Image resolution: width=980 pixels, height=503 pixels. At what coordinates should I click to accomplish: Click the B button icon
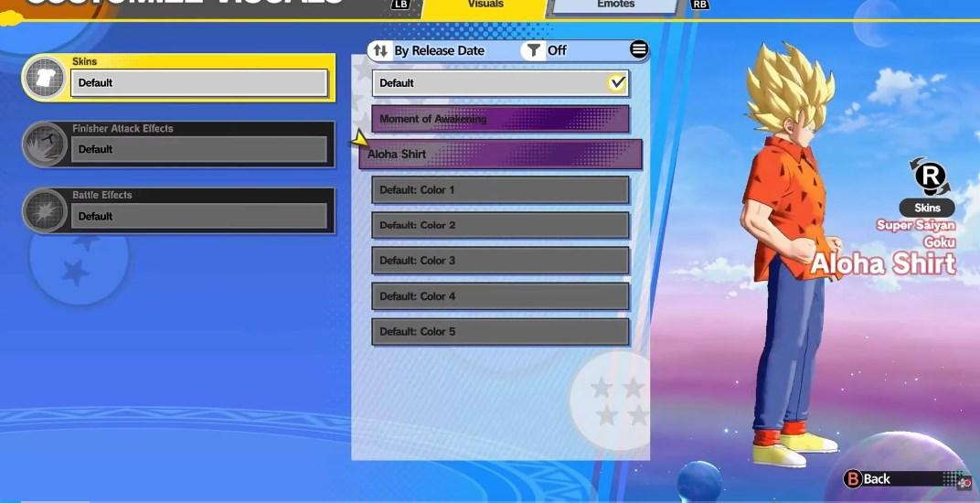click(853, 479)
